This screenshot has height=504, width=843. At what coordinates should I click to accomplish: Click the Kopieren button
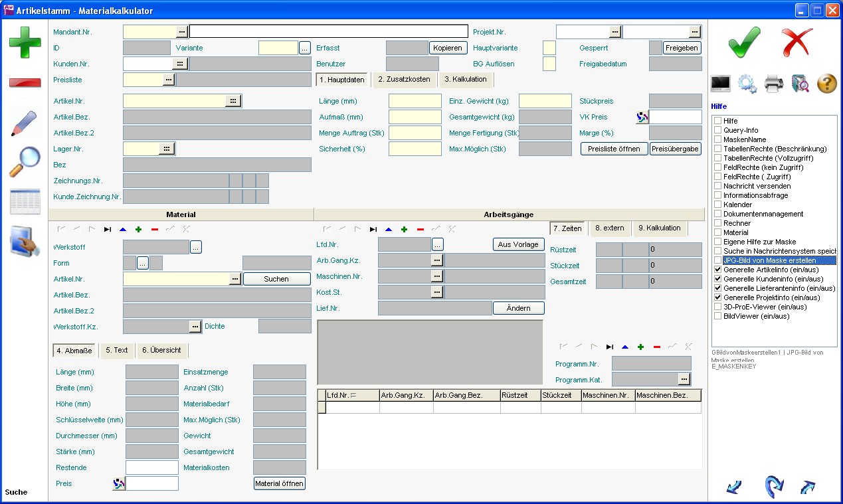[448, 48]
